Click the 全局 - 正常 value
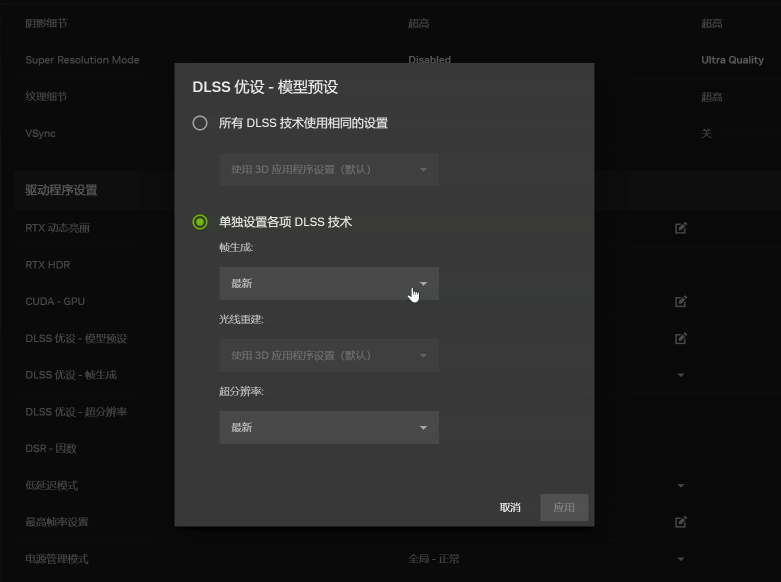Image resolution: width=781 pixels, height=582 pixels. (x=433, y=559)
